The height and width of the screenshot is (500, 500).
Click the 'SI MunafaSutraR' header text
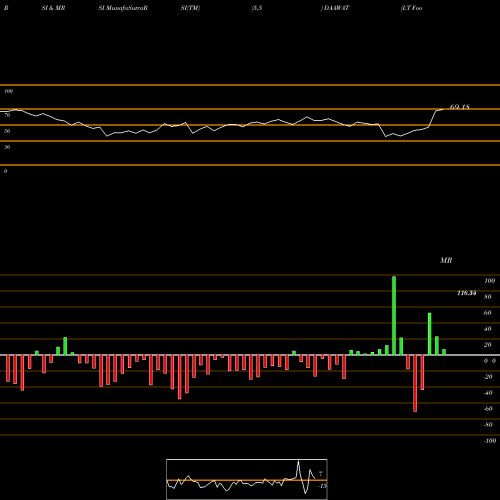pos(123,8)
